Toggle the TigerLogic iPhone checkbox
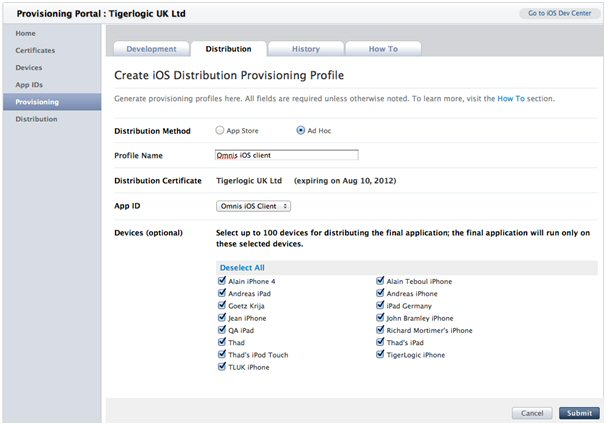This screenshot has width=606, height=425. (x=381, y=355)
